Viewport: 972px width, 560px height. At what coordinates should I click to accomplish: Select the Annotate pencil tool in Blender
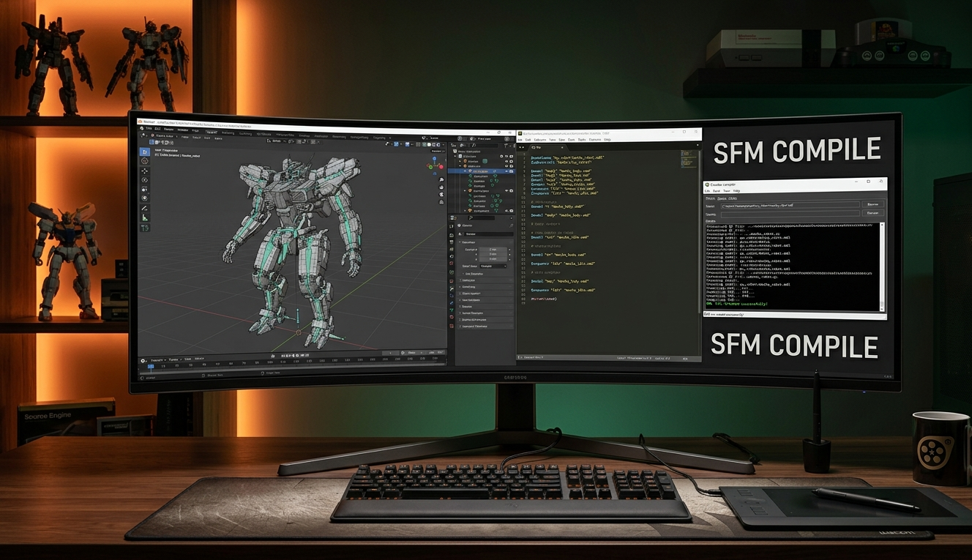(x=145, y=209)
